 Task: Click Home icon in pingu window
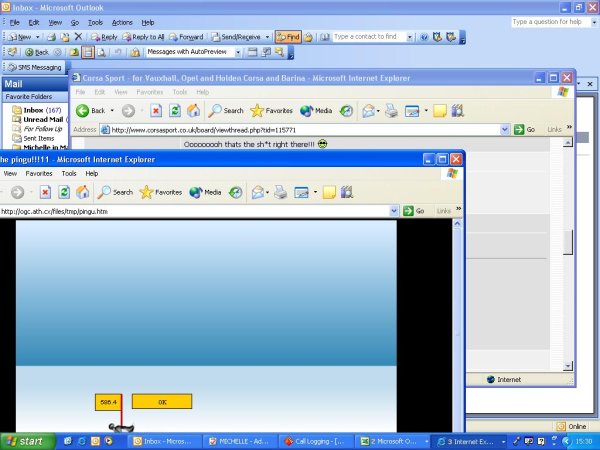(83, 192)
